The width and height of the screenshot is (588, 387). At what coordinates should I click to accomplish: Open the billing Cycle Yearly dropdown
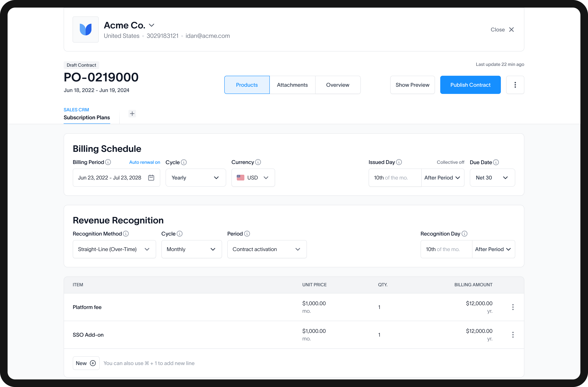point(195,178)
